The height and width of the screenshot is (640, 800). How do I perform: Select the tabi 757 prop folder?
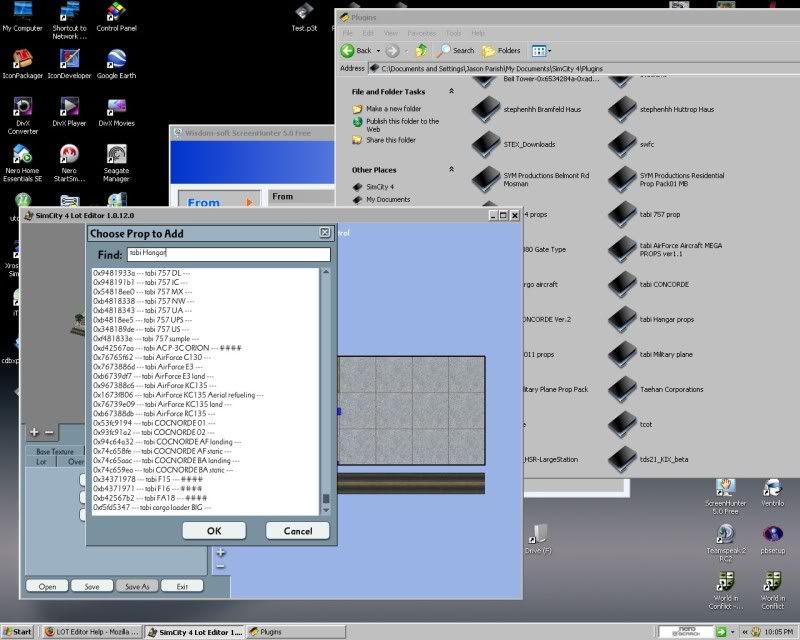click(644, 214)
